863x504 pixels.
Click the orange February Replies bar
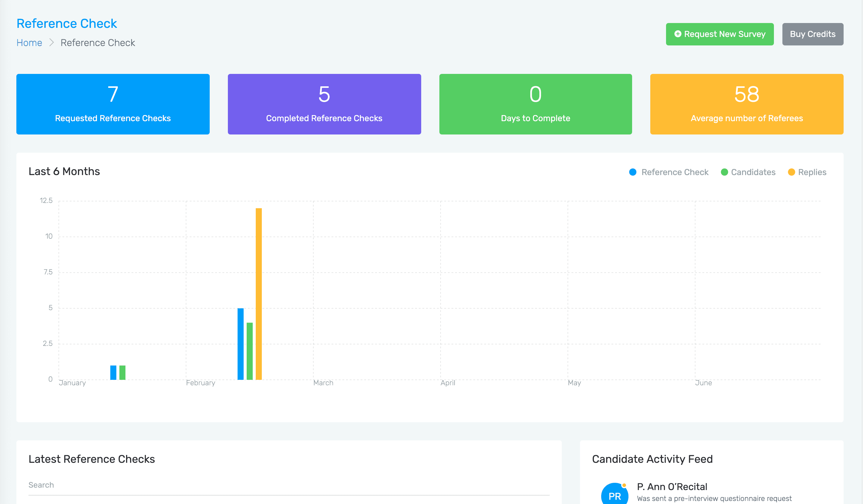coord(258,294)
